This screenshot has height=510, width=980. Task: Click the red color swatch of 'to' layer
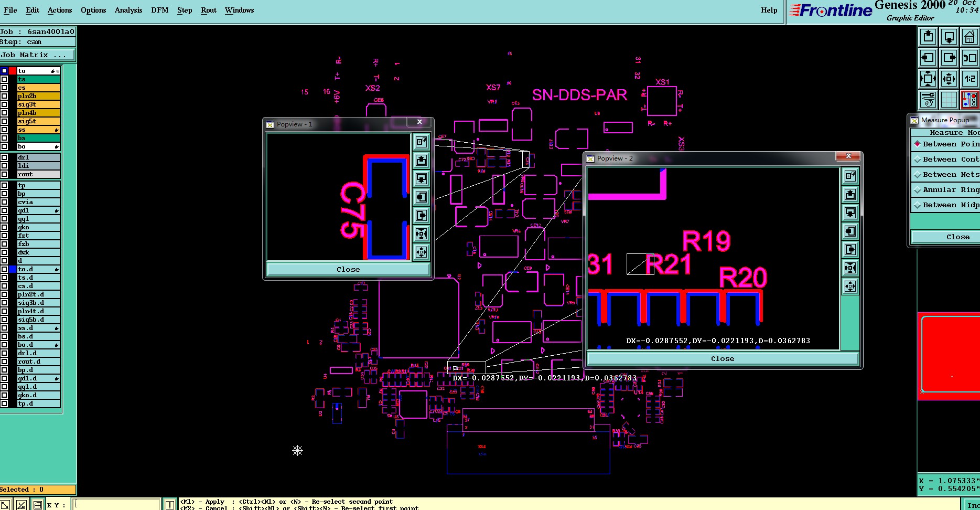pos(13,71)
